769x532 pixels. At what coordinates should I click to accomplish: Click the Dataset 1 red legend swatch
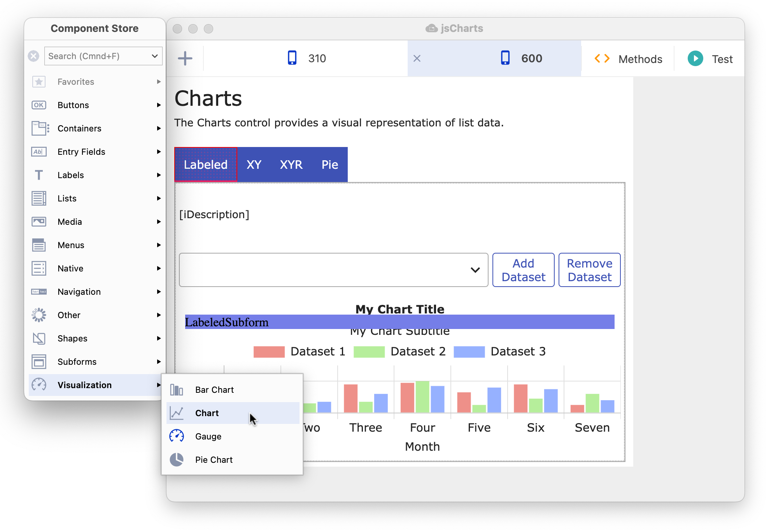[269, 352]
